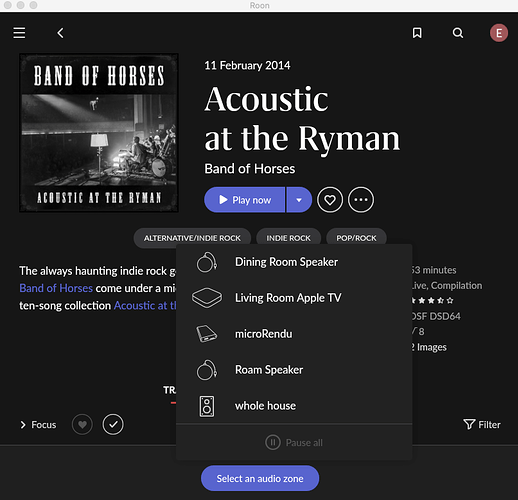Open the hamburger navigation menu
This screenshot has width=518, height=500.
point(19,33)
